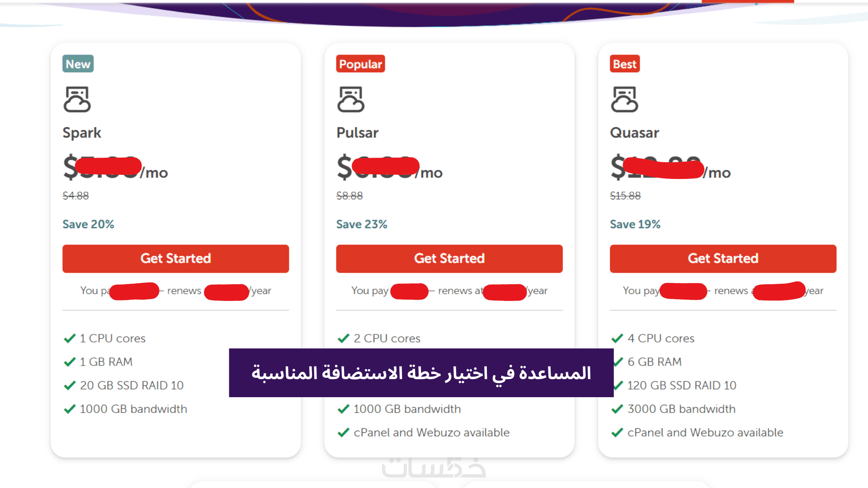Click the checkmark beside 2 CPU cores
Image resolution: width=868 pixels, height=488 pixels.
click(x=344, y=338)
